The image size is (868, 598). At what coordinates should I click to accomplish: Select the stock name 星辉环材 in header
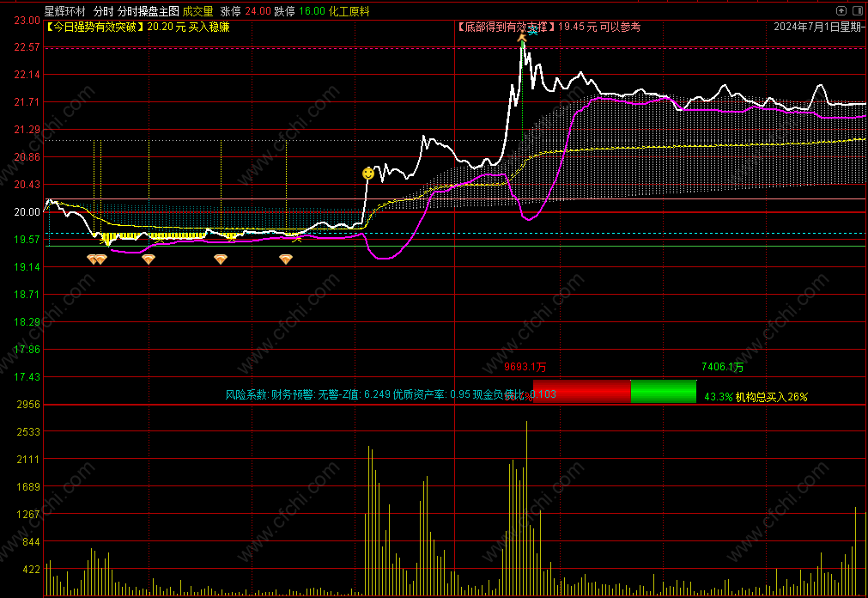coord(64,11)
